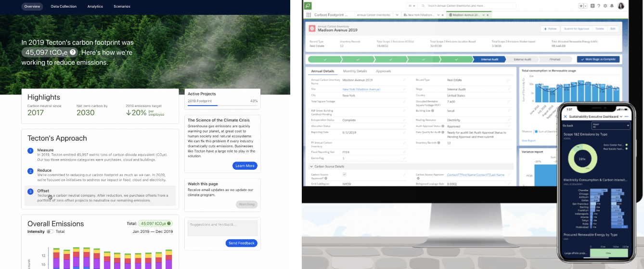
Task: Select the Annual Details tab
Action: click(322, 71)
